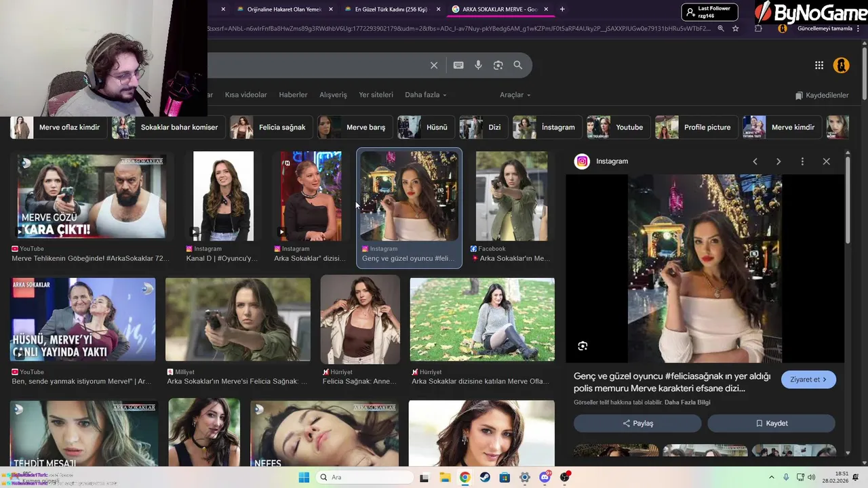Viewport: 868px width, 488px height.
Task: Switch to Kısa videolar tab
Action: (x=245, y=95)
